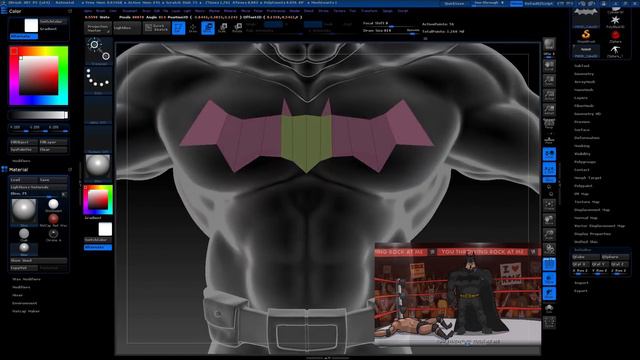
Task: Expand the Geometry subpalette
Action: pyautogui.click(x=584, y=74)
